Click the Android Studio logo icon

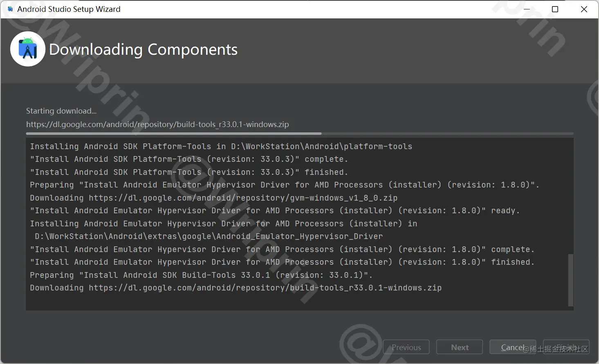coord(28,49)
